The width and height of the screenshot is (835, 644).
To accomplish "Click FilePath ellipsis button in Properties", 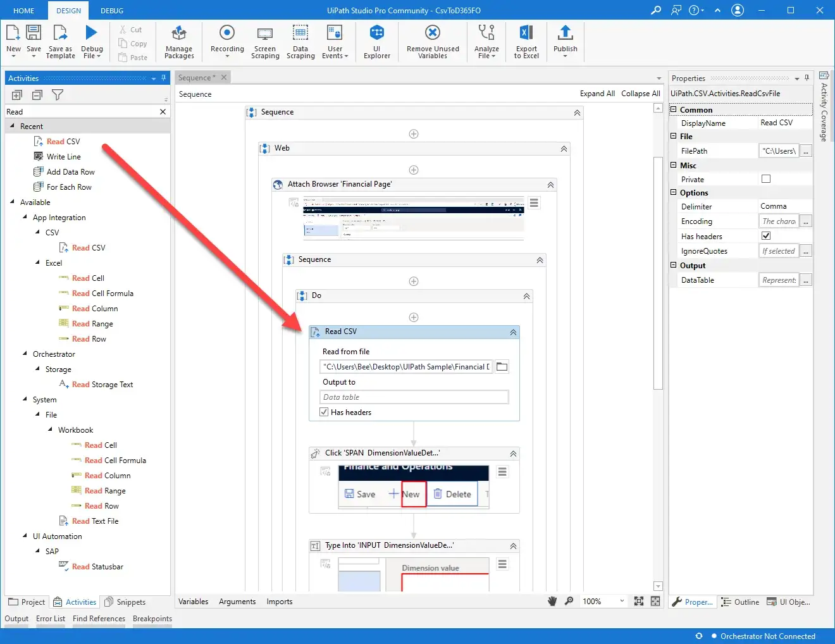I will pos(806,151).
